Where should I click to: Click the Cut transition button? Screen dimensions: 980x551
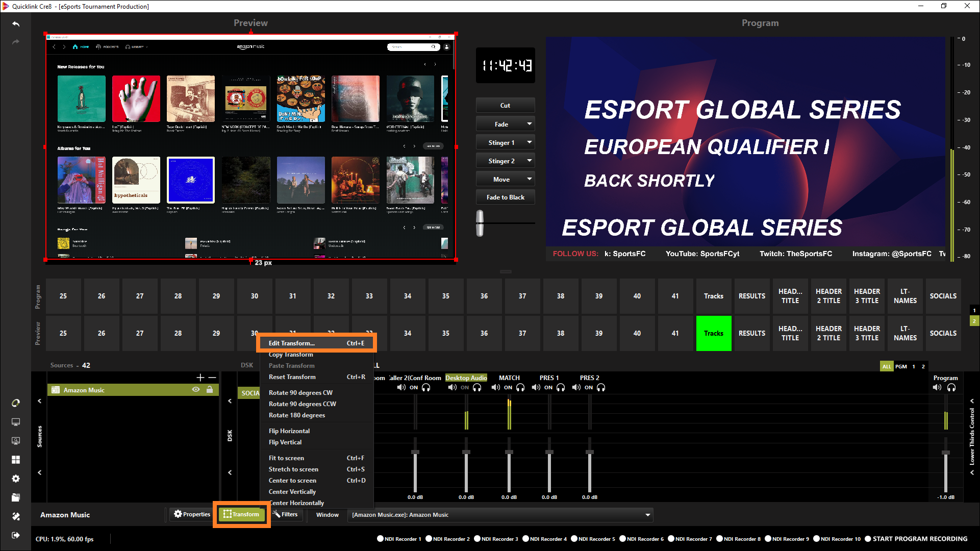click(x=505, y=106)
